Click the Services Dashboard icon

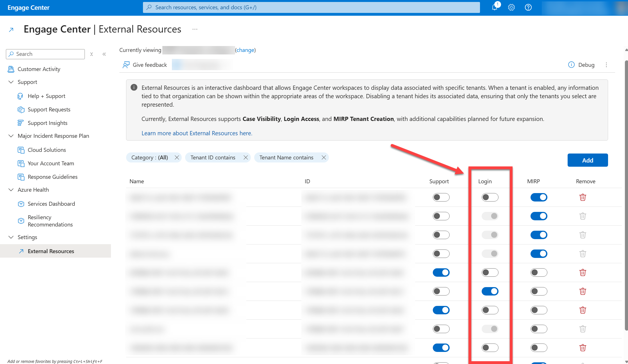pos(21,204)
